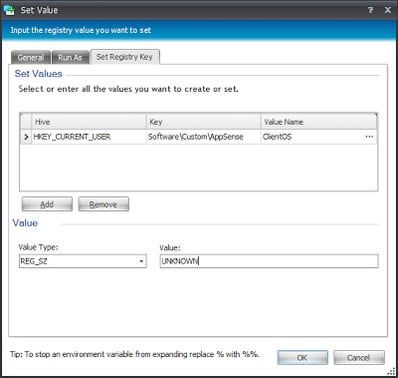Click the Value Name column header
Screen dimensions: 398x378
coord(319,122)
